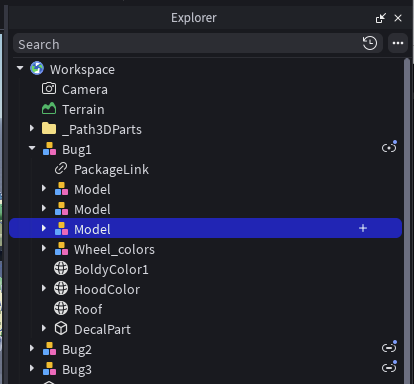Open the Explorer options ellipsis menu
Image resolution: width=414 pixels, height=384 pixels.
pyautogui.click(x=398, y=43)
